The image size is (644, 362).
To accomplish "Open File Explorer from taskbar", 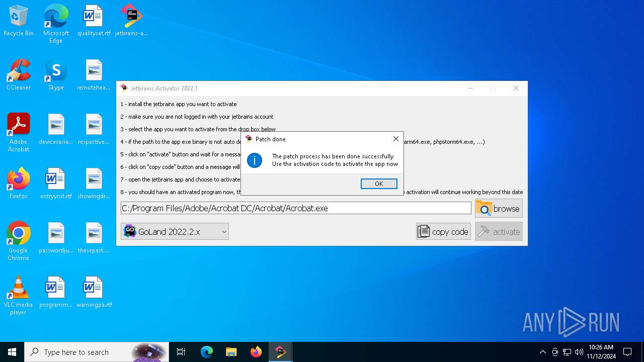I will (231, 352).
